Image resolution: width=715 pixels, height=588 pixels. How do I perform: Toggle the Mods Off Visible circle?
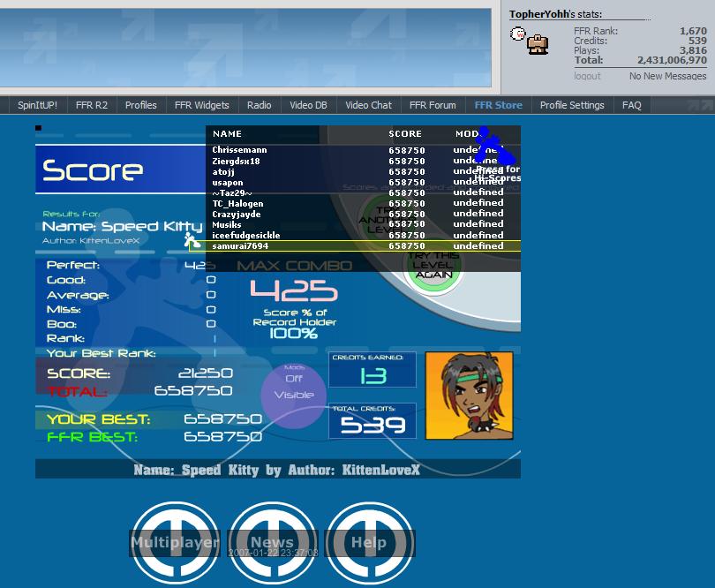pos(294,395)
